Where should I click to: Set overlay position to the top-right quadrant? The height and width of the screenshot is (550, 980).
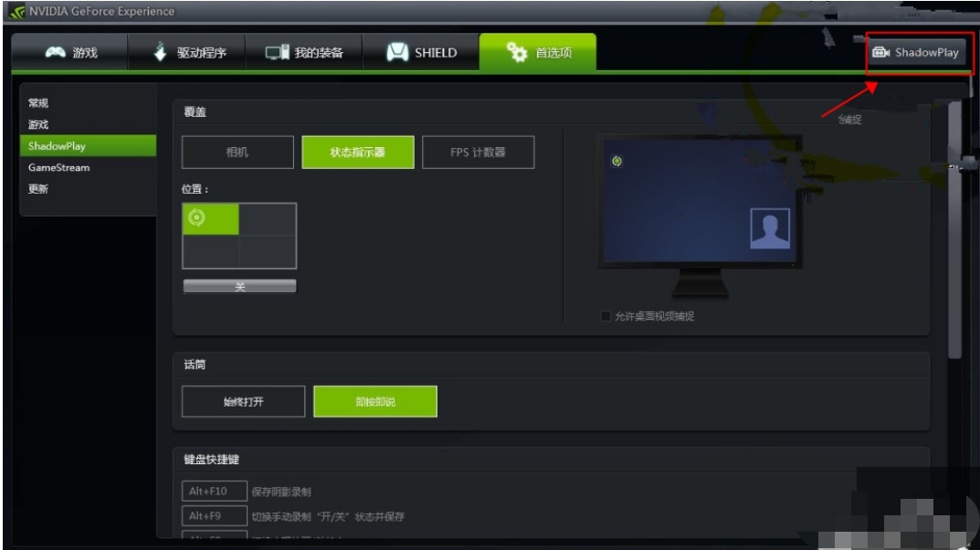[268, 218]
